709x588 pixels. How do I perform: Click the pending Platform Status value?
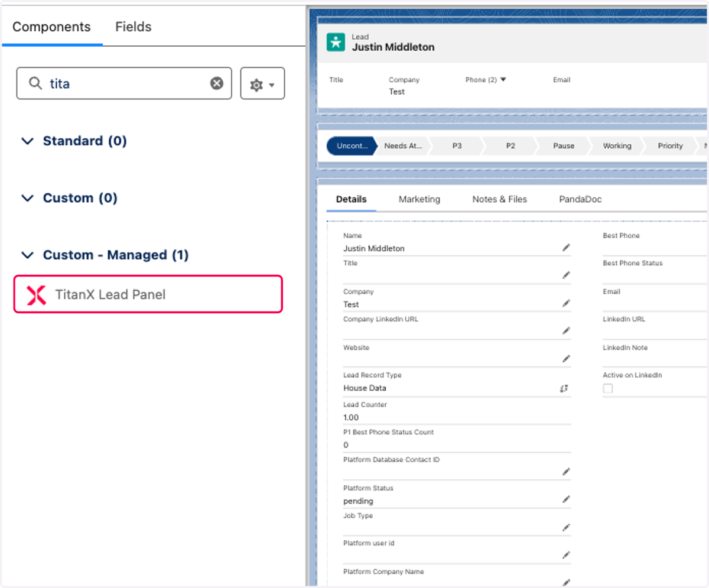[x=358, y=501]
